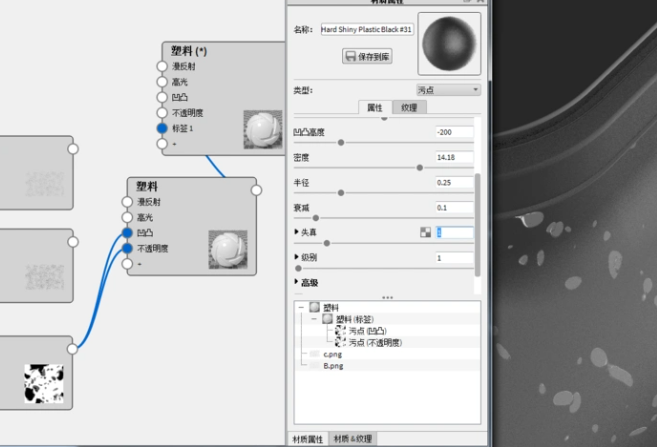657x447 pixels.
Task: Click the 凹凸高度 value field showing -200
Action: (x=455, y=132)
